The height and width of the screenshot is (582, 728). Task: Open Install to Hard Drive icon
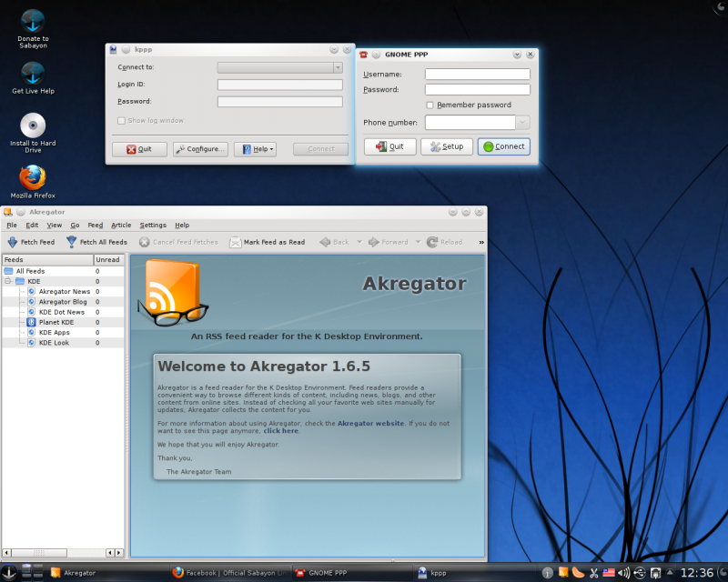pyautogui.click(x=33, y=125)
